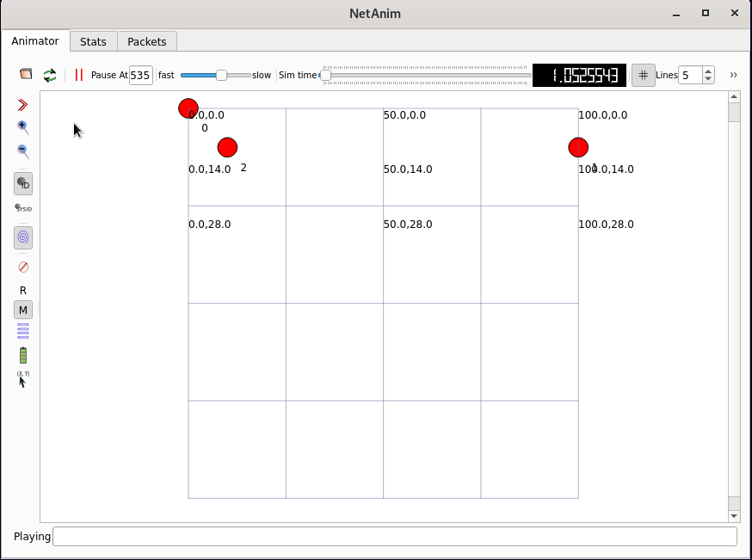Screen dimensions: 752x560
Task: Click the "0.0,28.0" grid coordinate label
Action: [210, 225]
